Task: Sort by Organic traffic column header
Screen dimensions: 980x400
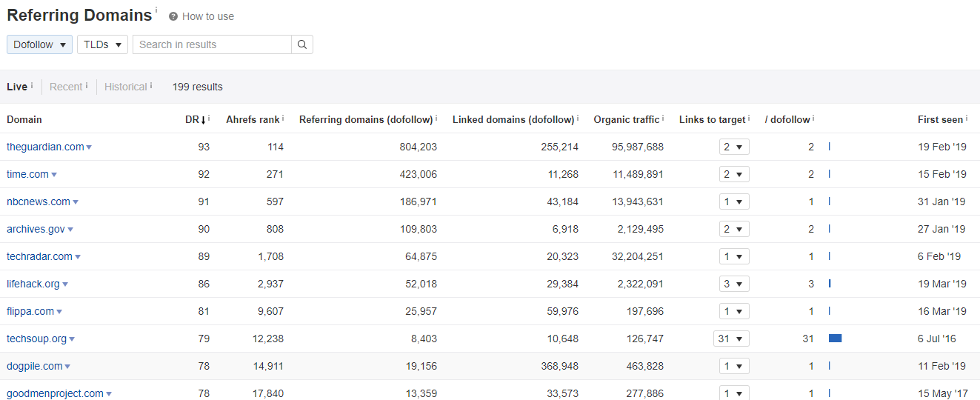Action: pyautogui.click(x=626, y=119)
